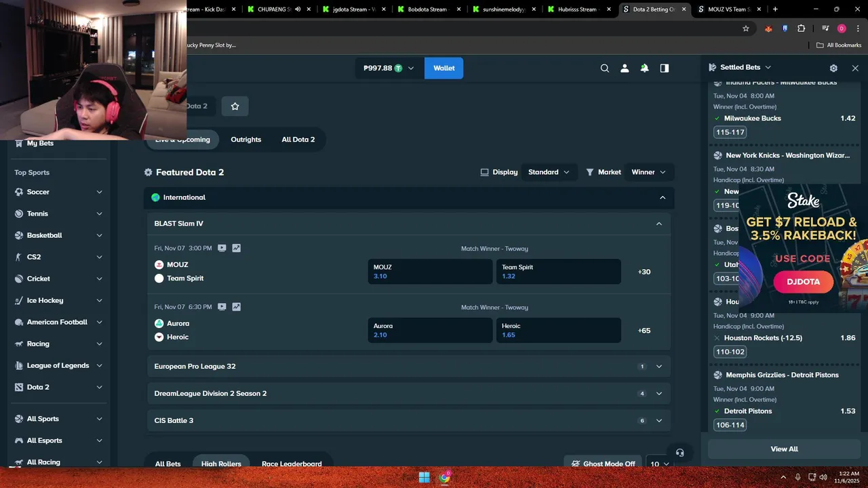Favorite Dota 2 with the star icon
This screenshot has width=868, height=488.
[x=235, y=106]
